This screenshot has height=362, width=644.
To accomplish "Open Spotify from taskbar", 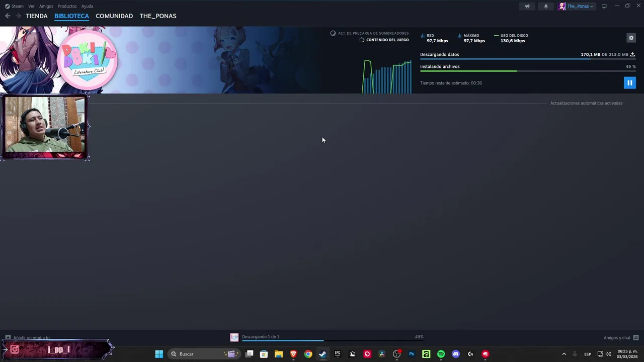I will point(441,354).
